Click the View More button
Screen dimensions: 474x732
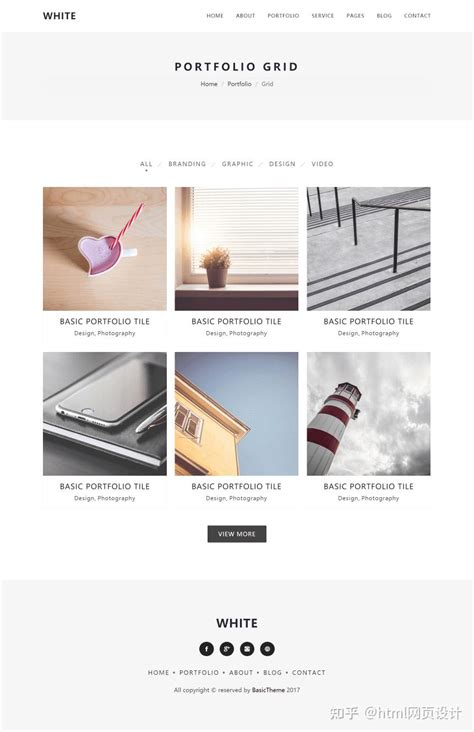point(237,534)
